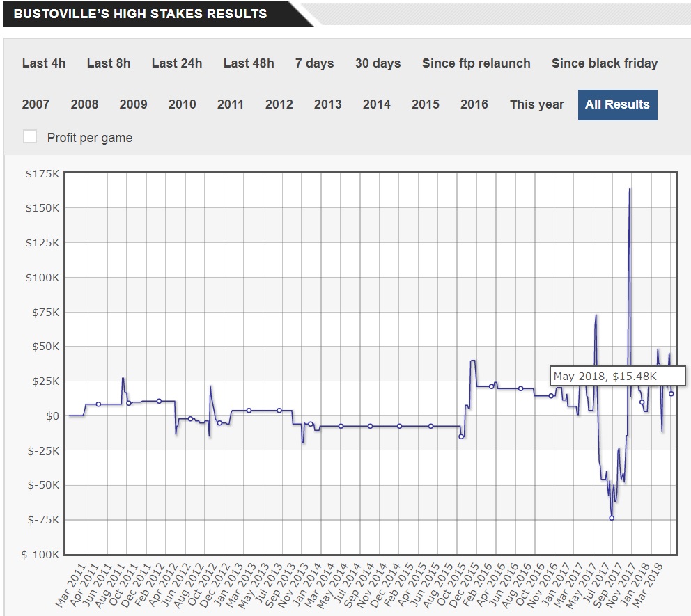Click the peak of the $165K spike
Screen dimensions: 691x616
click(630, 189)
